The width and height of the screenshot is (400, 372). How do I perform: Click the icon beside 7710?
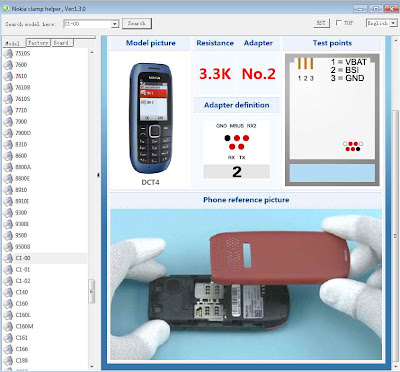[x=8, y=110]
